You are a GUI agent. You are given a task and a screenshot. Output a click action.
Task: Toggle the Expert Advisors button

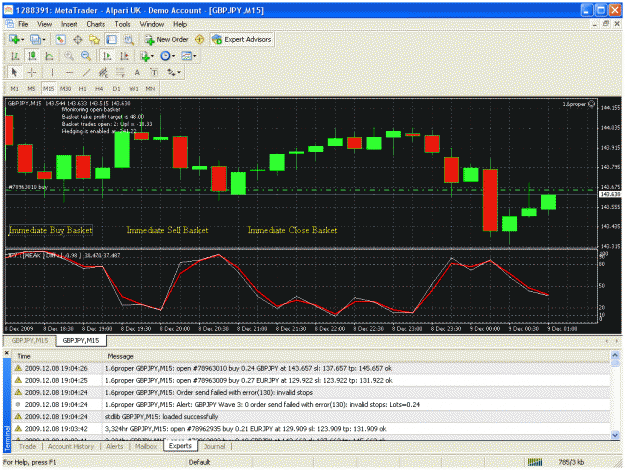pyautogui.click(x=242, y=39)
